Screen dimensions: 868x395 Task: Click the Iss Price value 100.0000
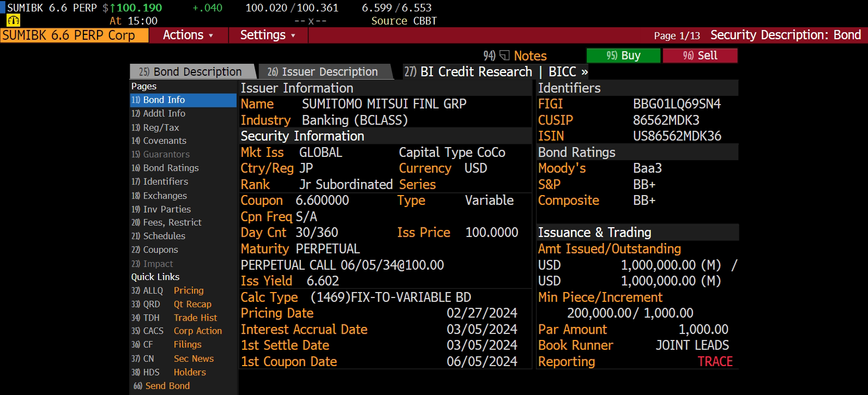(492, 233)
